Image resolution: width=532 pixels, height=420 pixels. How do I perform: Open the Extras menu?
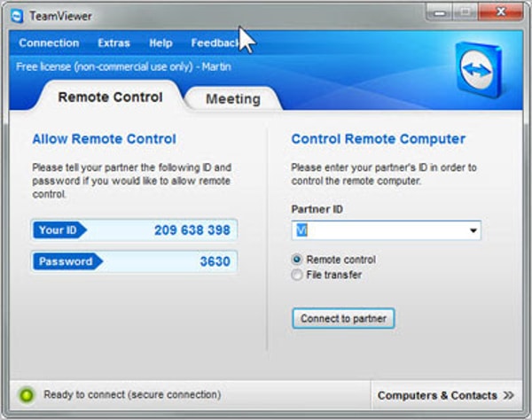[113, 43]
